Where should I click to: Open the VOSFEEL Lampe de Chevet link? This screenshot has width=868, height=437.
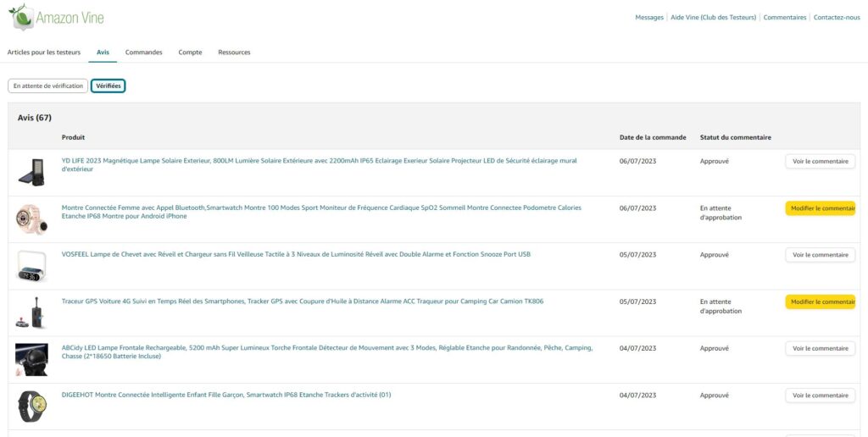pyautogui.click(x=296, y=254)
